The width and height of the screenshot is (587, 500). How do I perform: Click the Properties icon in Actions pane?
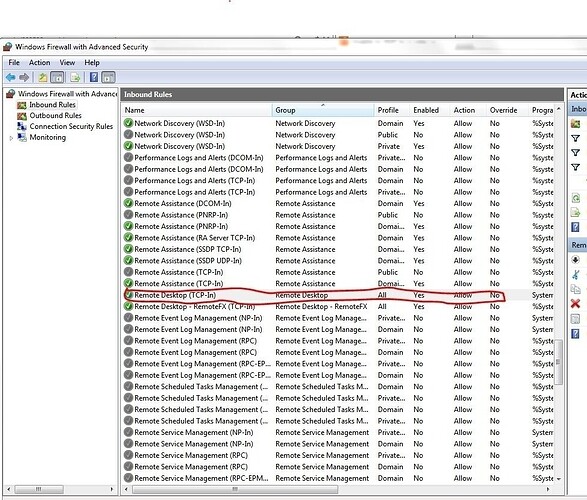coord(575,318)
